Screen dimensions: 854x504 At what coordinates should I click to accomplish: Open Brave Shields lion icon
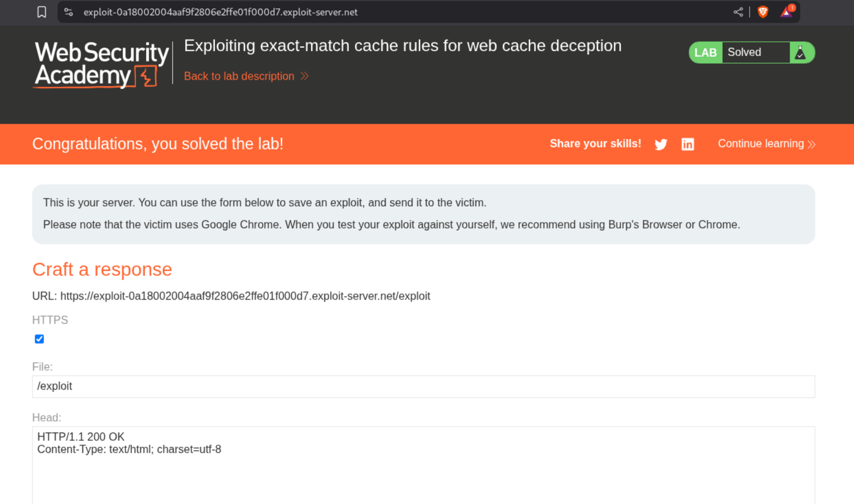(x=763, y=12)
